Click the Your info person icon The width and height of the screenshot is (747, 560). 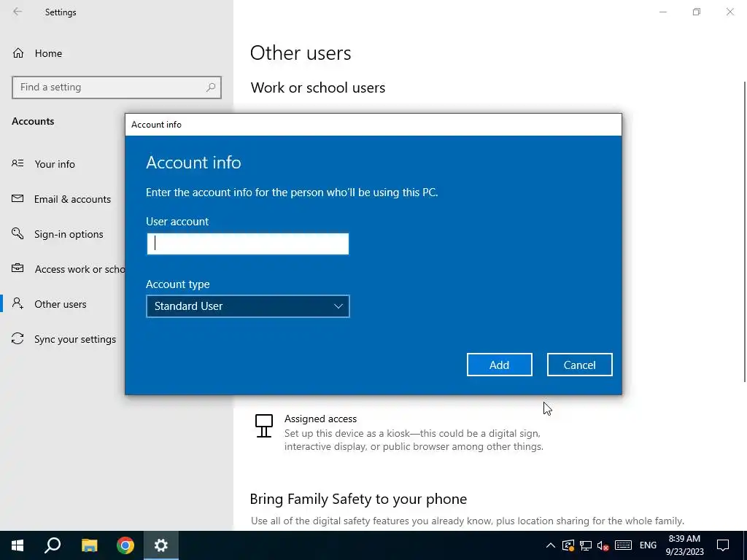click(18, 163)
